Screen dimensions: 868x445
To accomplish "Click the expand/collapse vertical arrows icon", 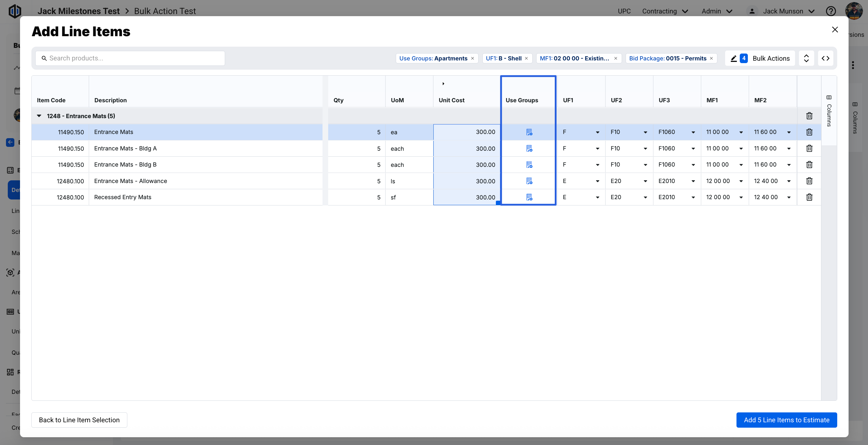I will [806, 58].
